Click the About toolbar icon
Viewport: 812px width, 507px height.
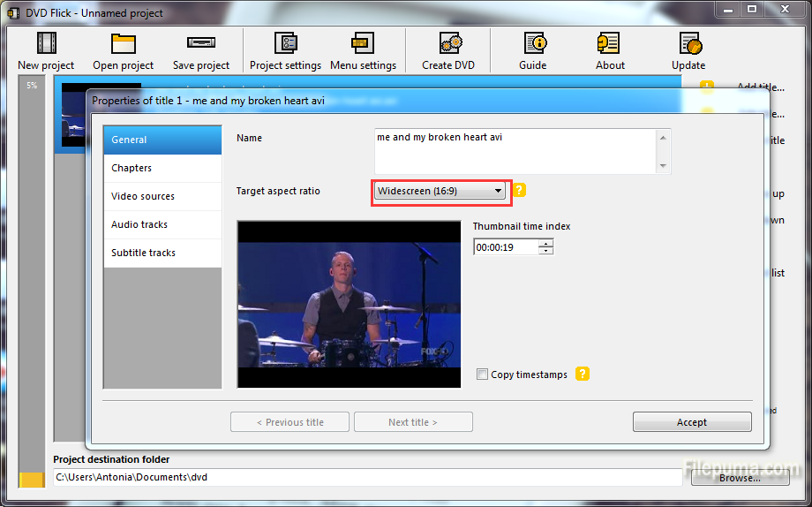[609, 44]
